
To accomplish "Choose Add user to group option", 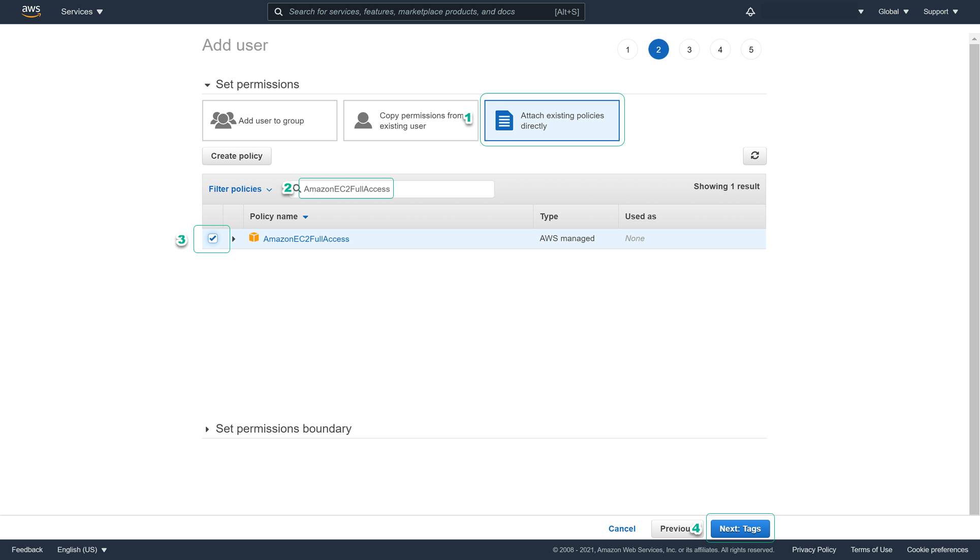I will tap(270, 120).
